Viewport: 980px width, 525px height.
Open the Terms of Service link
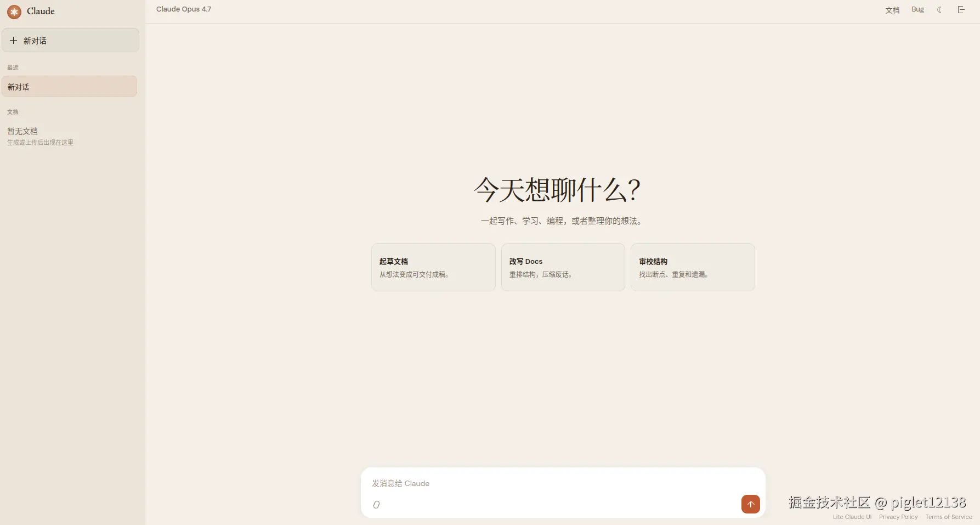tap(949, 517)
